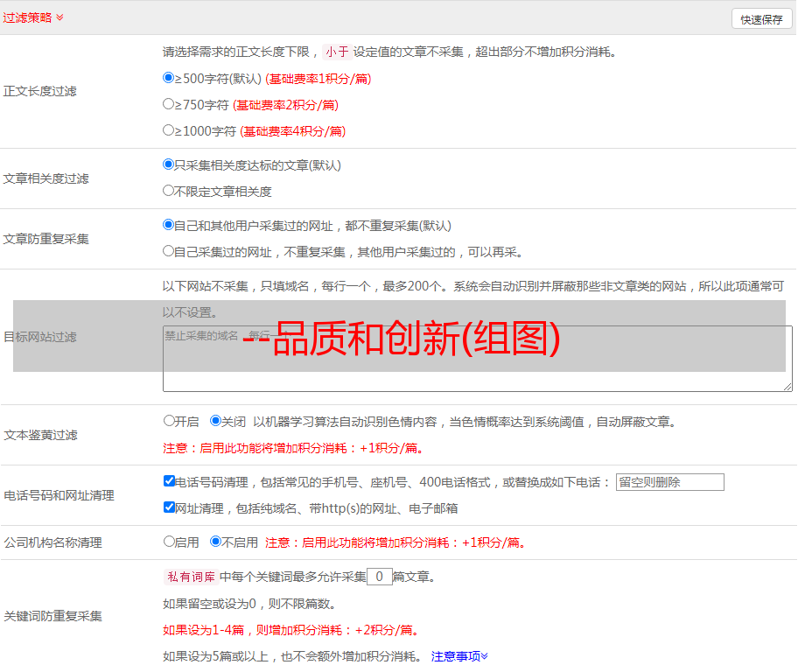Click the 文章防重复采集 label

[45, 239]
